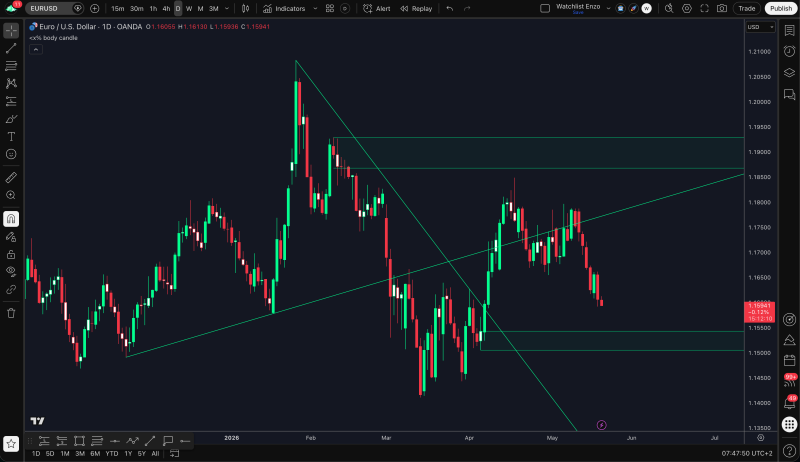Toggle lock all drawing tools
Screen dimensions: 800x462
point(11,254)
